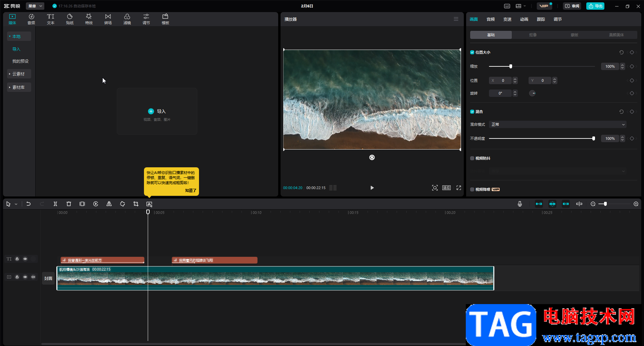The width and height of the screenshot is (644, 346).
Task: Open the 菜单 dropdown menu
Action: point(35,6)
